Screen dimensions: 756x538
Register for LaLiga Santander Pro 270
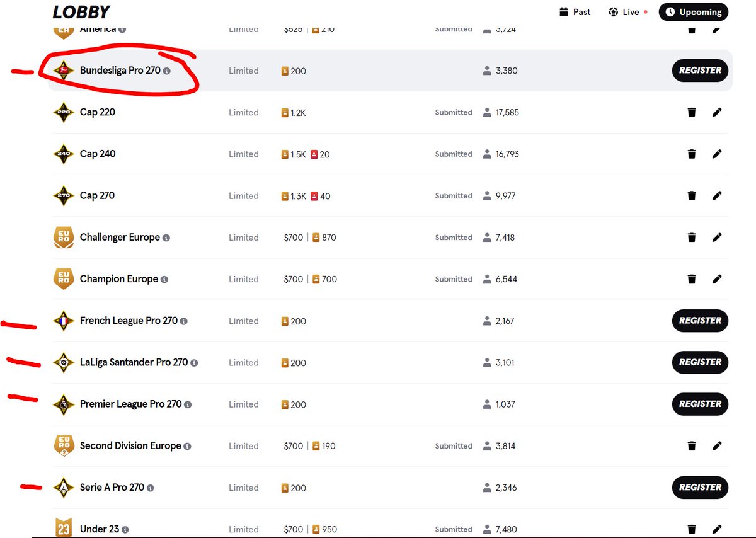point(700,362)
